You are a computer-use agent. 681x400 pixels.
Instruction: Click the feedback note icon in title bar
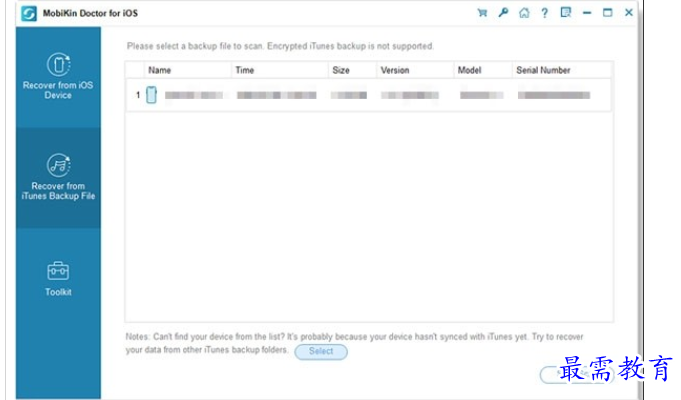[x=565, y=13]
